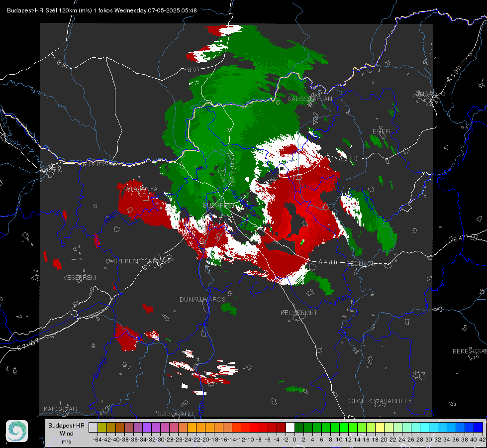Select the orange swatch above the -22 label
This screenshot has width=487, height=448.
click(200, 428)
